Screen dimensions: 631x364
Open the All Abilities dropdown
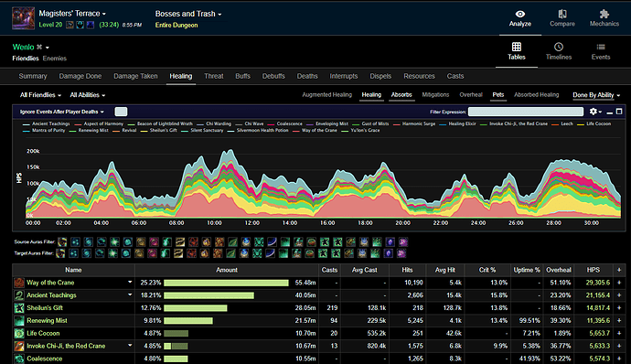(x=87, y=95)
